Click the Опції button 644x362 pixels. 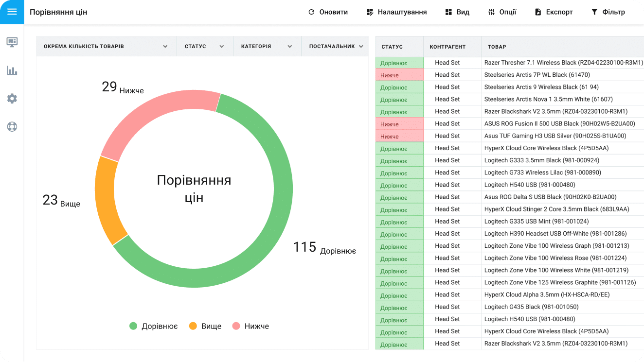point(502,12)
